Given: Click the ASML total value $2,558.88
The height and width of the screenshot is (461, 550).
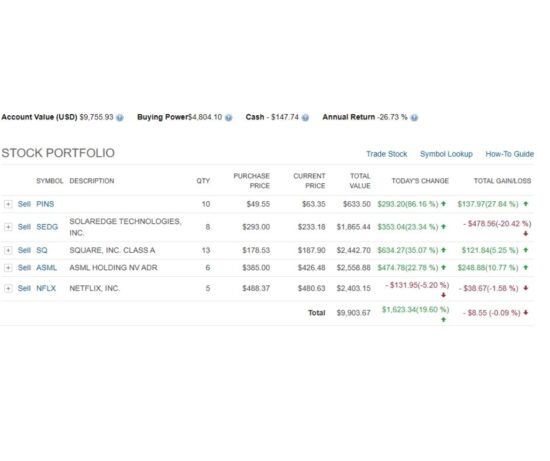Looking at the screenshot, I should [354, 268].
